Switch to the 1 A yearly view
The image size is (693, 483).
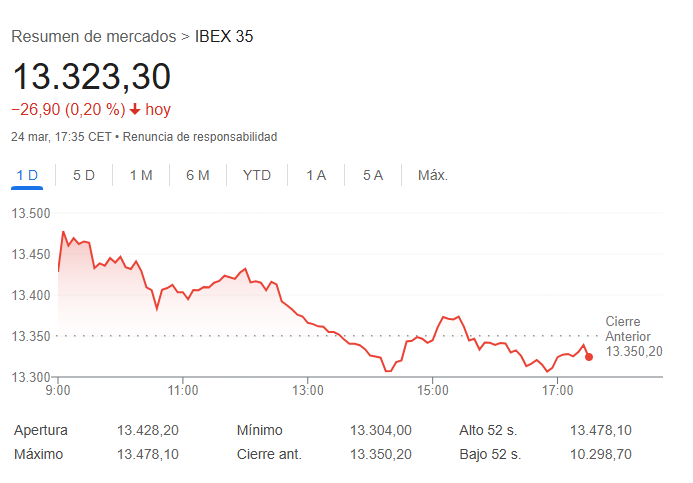click(316, 175)
